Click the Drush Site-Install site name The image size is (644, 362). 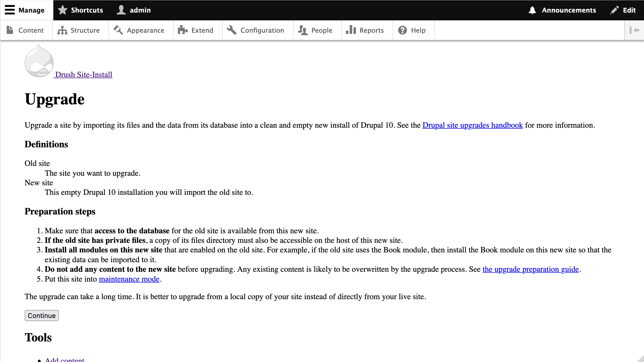[84, 75]
